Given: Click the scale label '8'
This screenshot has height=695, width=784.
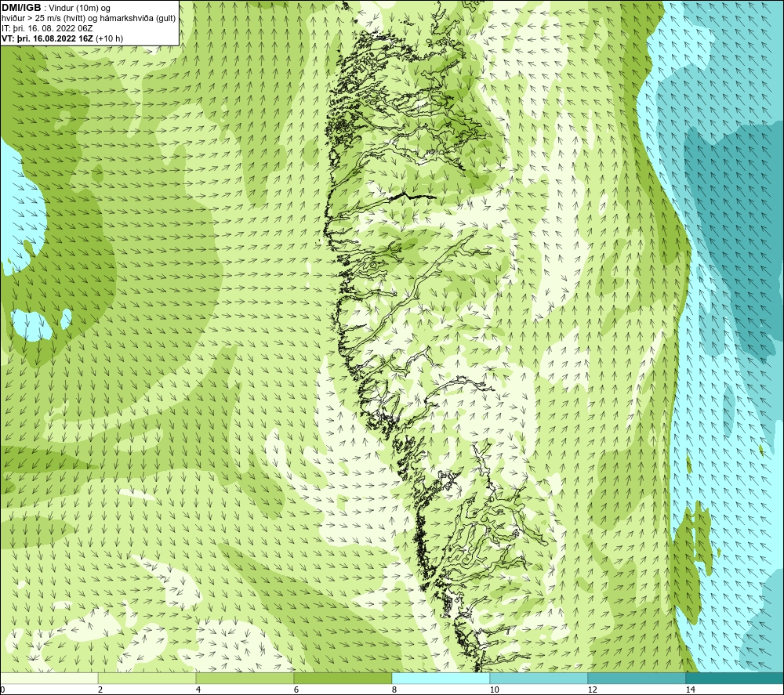Looking at the screenshot, I should [394, 690].
